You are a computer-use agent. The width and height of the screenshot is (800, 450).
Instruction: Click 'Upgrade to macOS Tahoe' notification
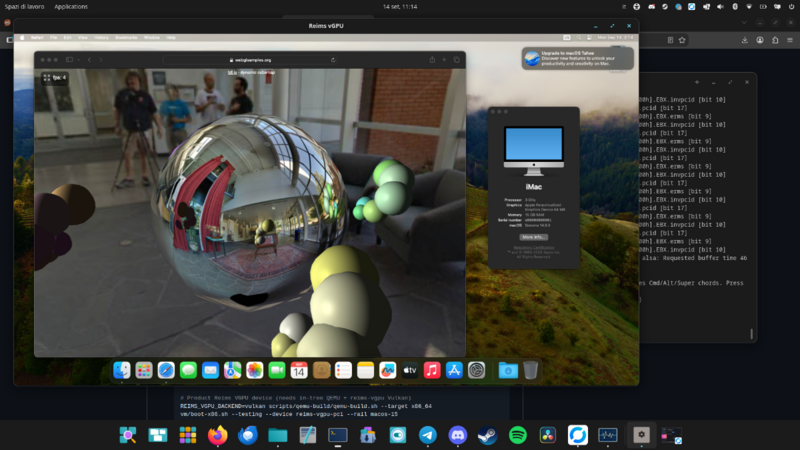pos(578,58)
